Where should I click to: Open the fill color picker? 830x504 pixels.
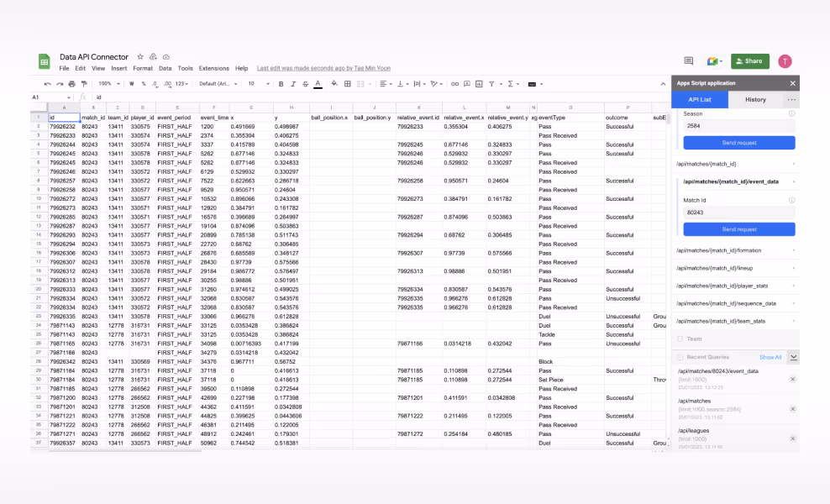click(334, 84)
